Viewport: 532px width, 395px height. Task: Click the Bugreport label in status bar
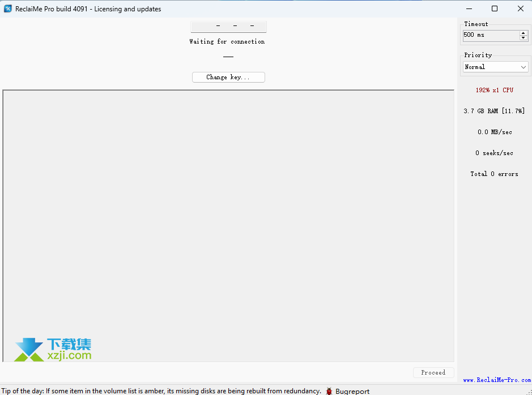(352, 391)
